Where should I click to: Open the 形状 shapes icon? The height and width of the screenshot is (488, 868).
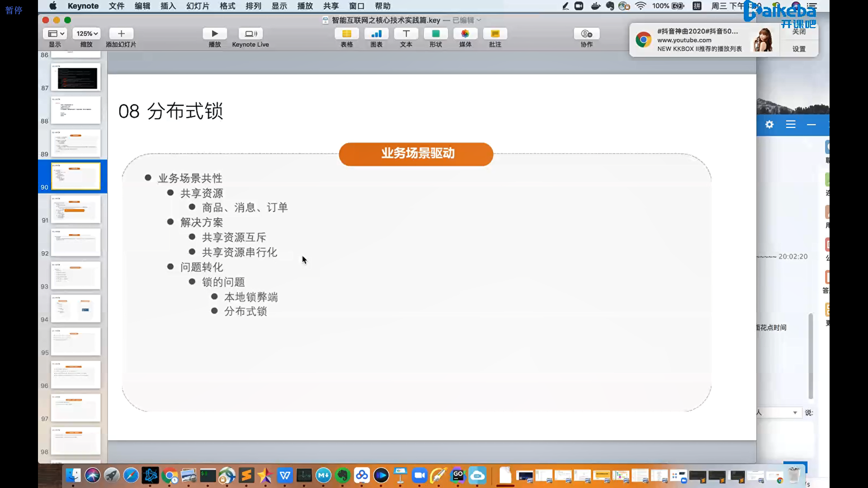(435, 34)
